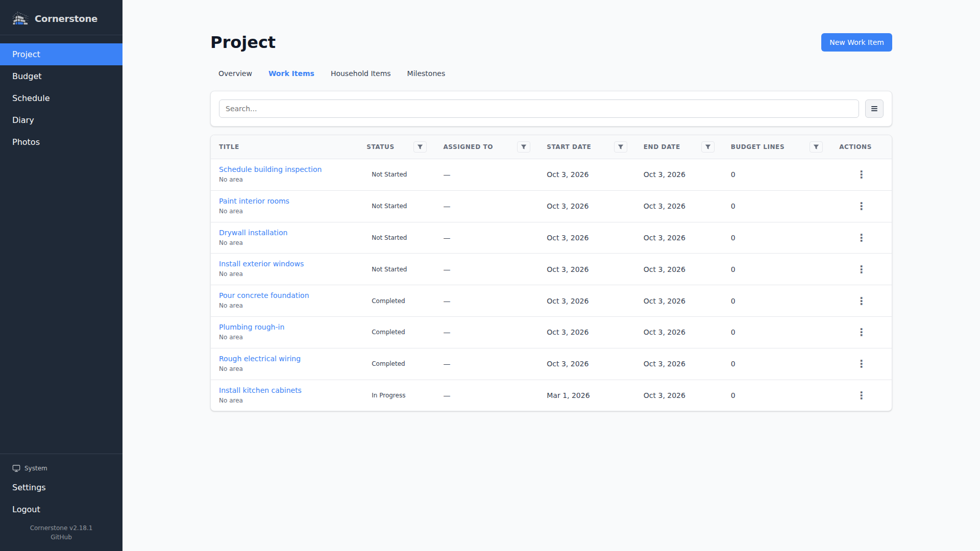Viewport: 980px width, 551px height.
Task: Open the column settings menu icon
Action: (x=874, y=109)
